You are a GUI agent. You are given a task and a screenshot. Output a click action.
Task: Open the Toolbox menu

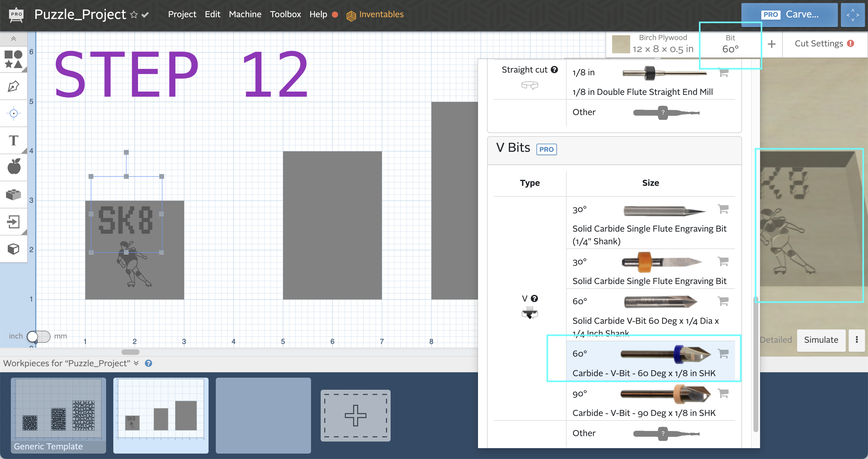coord(285,14)
